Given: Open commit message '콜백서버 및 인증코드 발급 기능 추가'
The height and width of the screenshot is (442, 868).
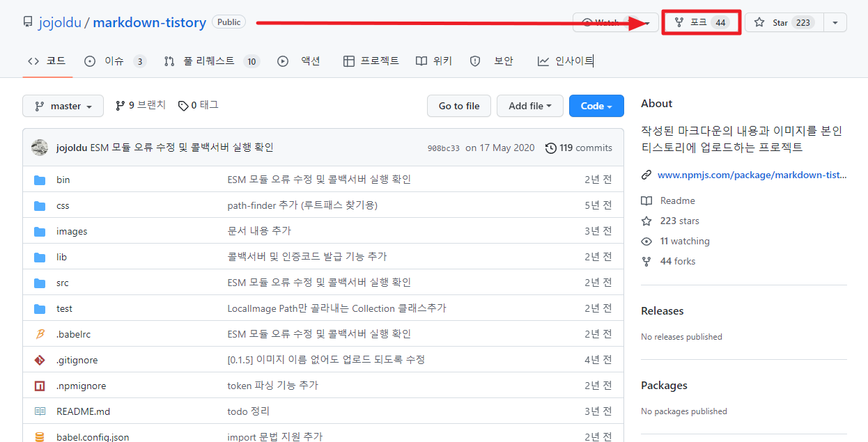Looking at the screenshot, I should [x=307, y=257].
